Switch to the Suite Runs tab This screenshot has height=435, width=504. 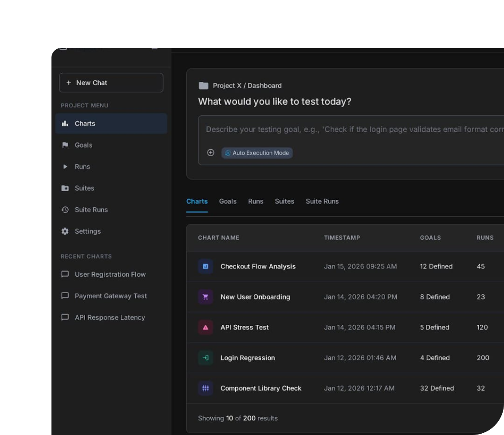(322, 202)
